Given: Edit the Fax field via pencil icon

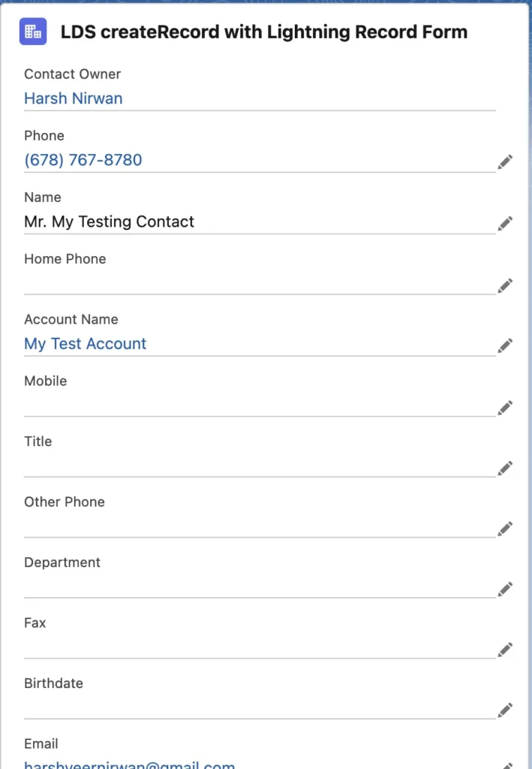Looking at the screenshot, I should 505,650.
